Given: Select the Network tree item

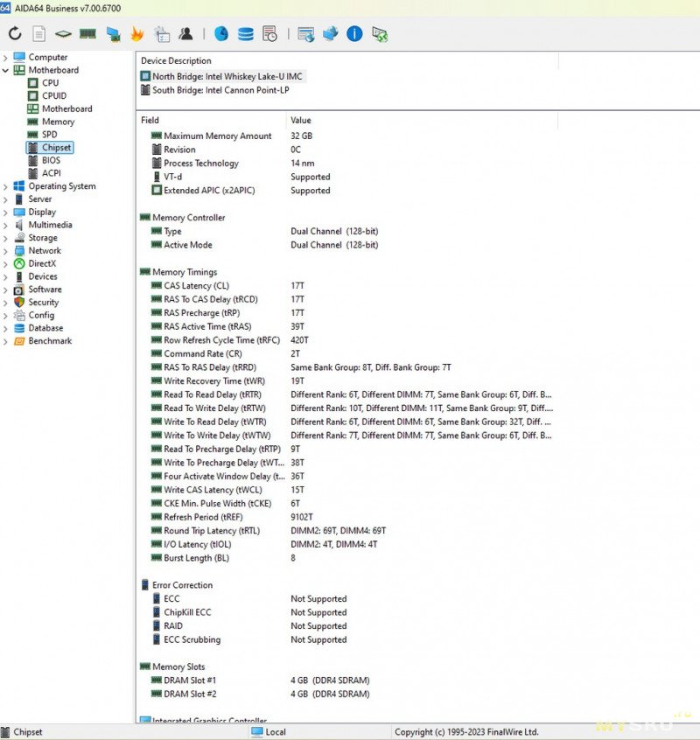Looking at the screenshot, I should [45, 250].
